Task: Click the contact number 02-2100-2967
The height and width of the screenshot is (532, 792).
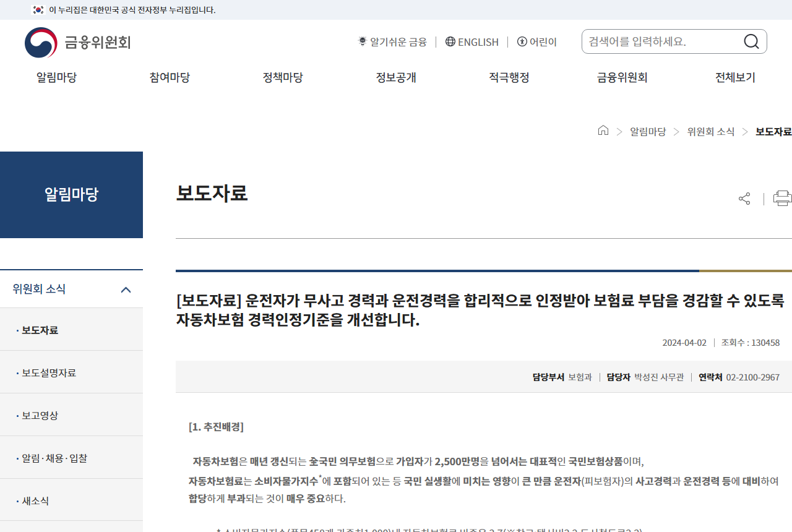Action: click(753, 377)
